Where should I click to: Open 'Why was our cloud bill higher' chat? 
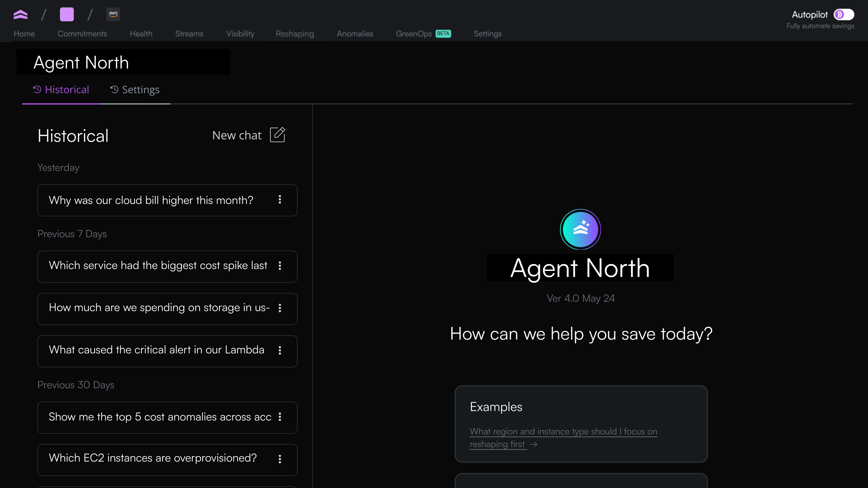coord(151,200)
